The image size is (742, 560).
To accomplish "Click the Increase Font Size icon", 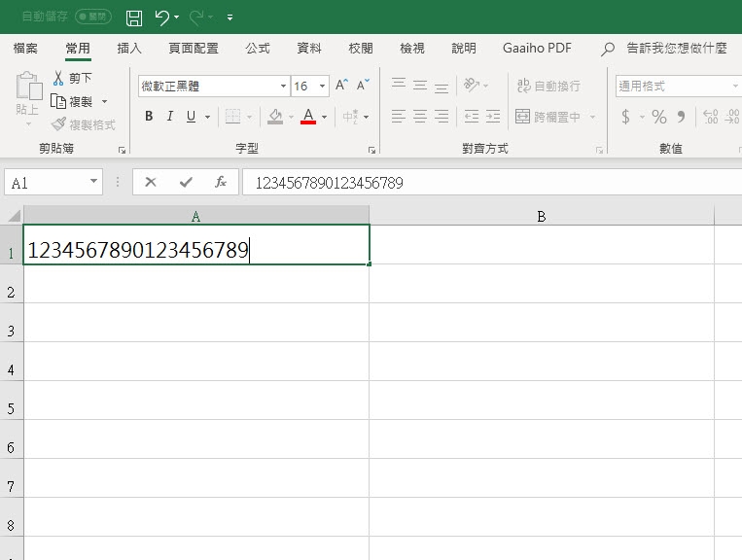I will 341,86.
